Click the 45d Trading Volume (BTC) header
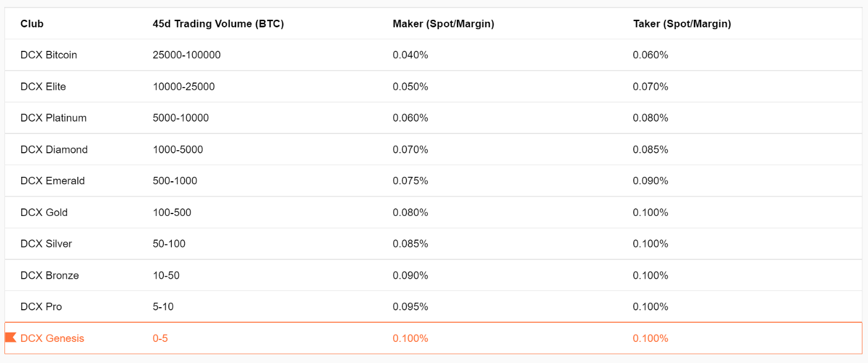 click(x=218, y=24)
